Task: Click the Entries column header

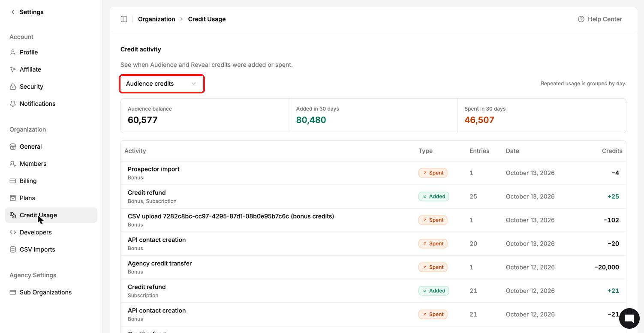Action: [x=479, y=151]
